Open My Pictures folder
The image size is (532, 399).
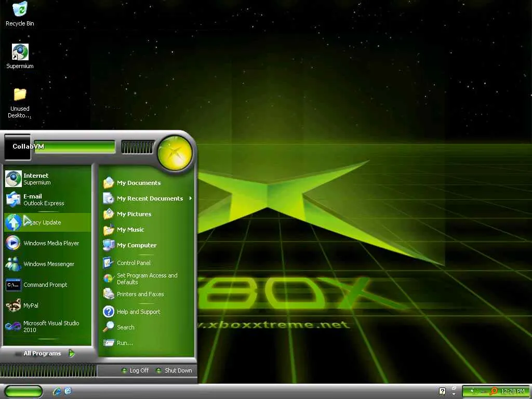pos(147,214)
